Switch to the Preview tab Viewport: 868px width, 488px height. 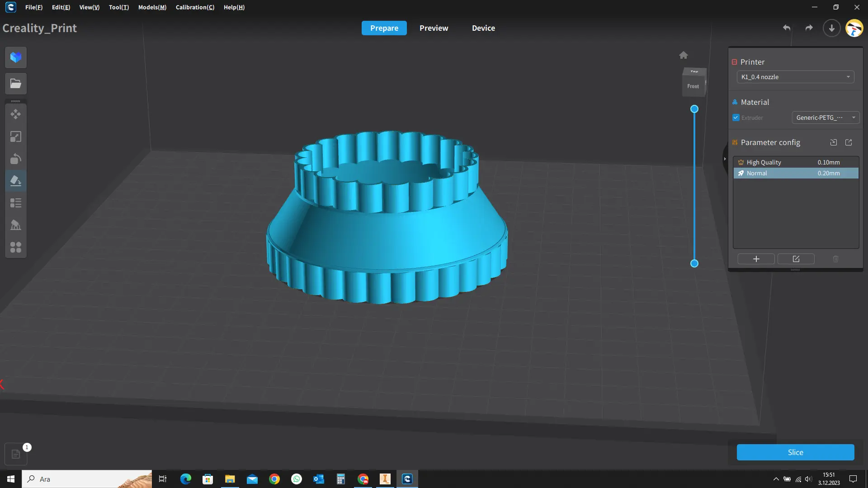pos(434,28)
